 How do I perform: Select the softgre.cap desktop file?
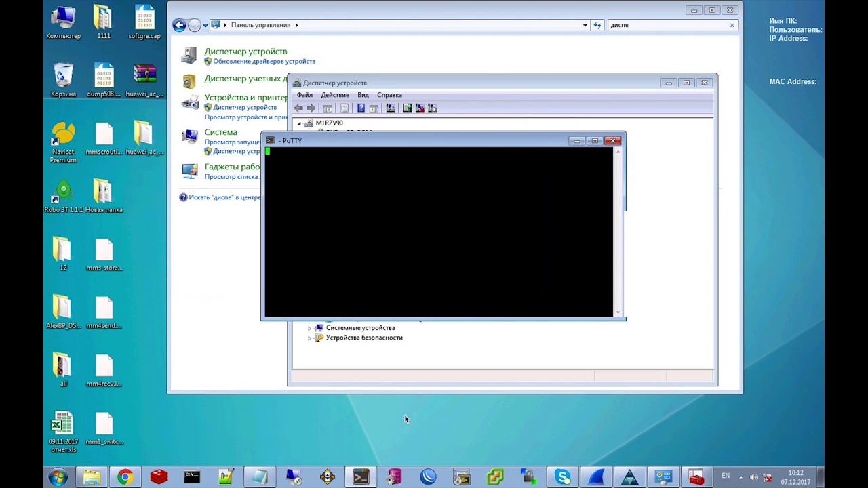pos(144,22)
